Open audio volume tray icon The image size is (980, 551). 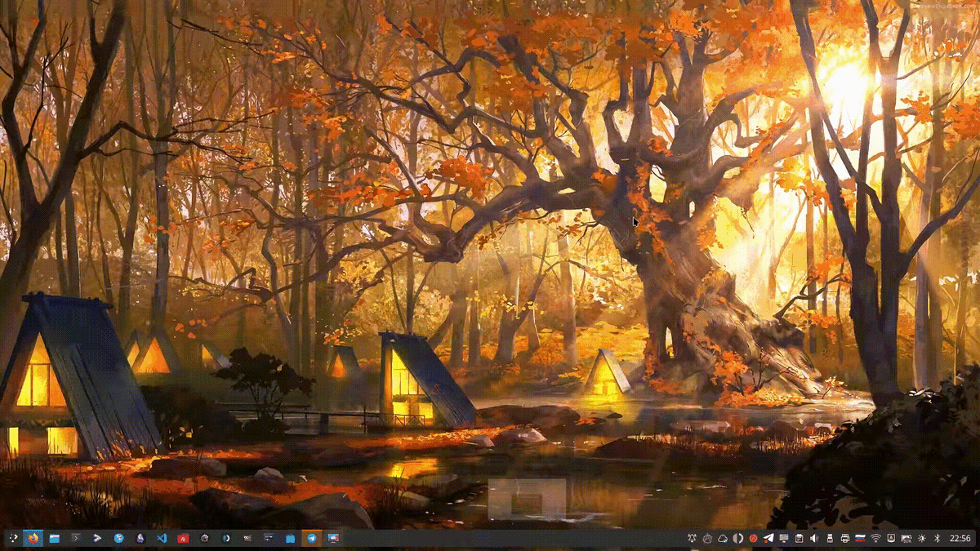(x=814, y=538)
